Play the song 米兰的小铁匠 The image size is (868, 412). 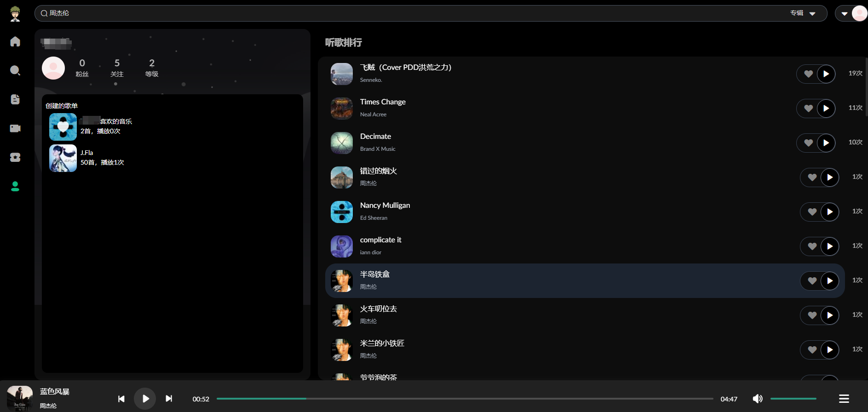point(830,350)
